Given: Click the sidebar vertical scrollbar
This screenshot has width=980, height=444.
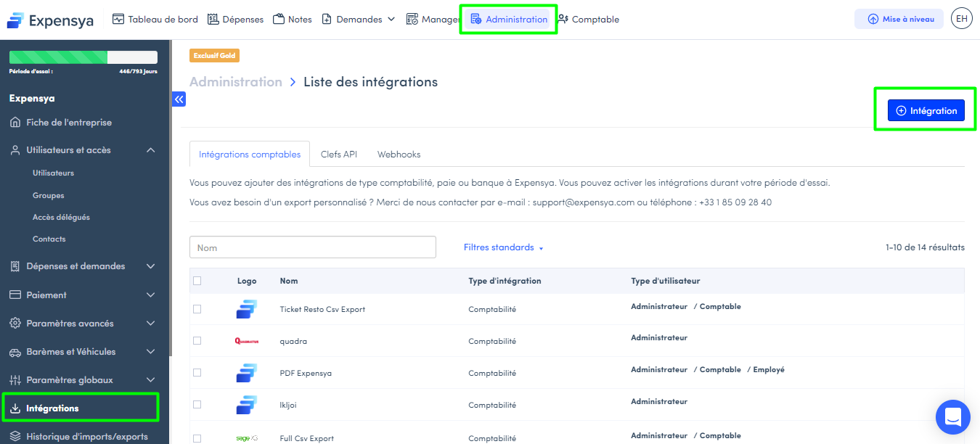Looking at the screenshot, I should 171,198.
